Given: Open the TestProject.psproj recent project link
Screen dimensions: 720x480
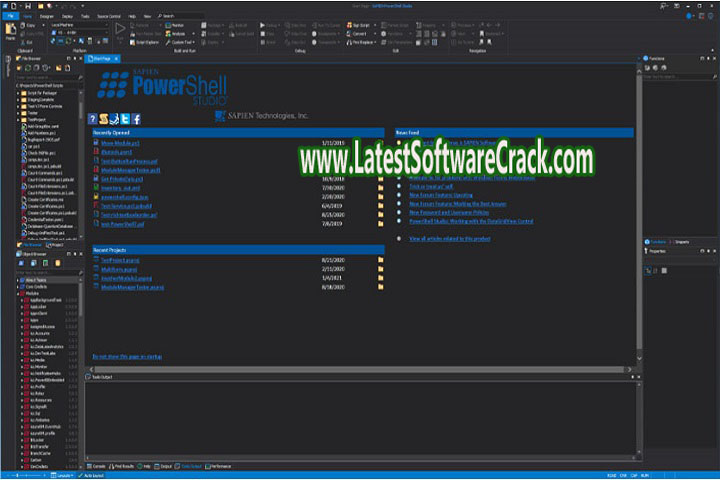Looking at the screenshot, I should [120, 260].
